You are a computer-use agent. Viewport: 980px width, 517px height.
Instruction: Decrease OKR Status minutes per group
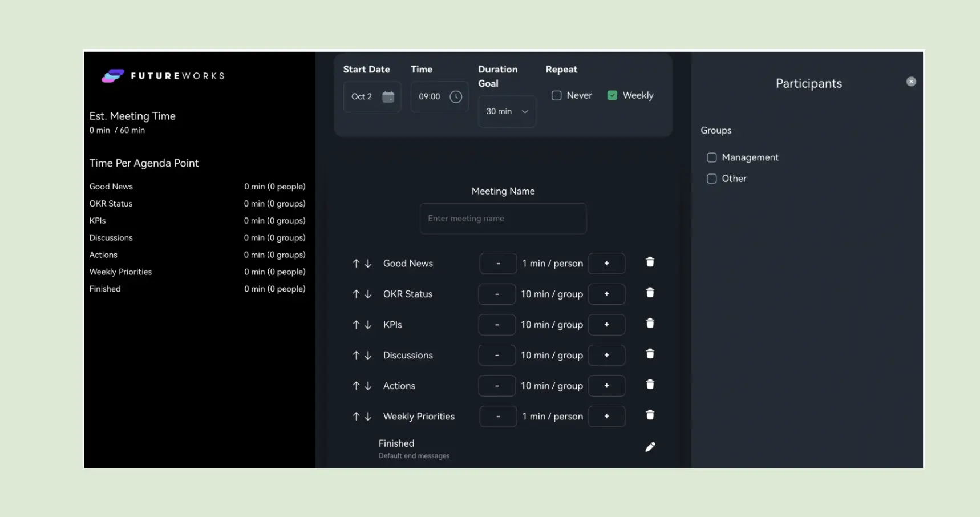click(x=497, y=294)
